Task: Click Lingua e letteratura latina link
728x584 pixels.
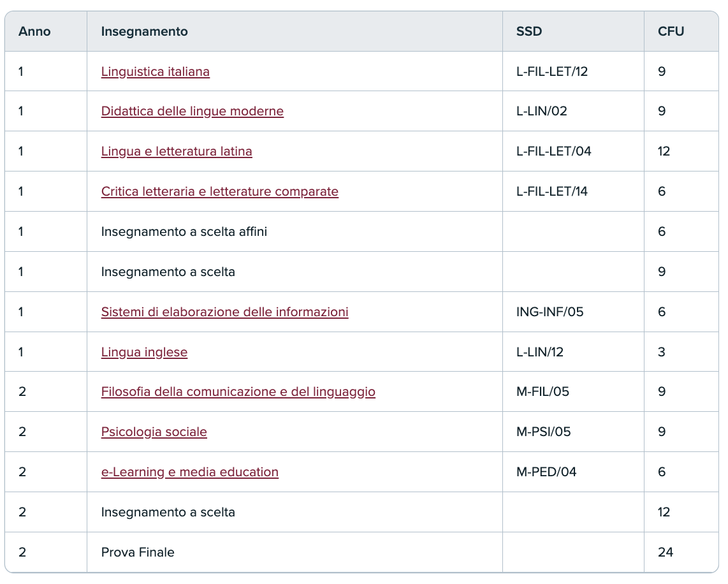Action: tap(177, 152)
